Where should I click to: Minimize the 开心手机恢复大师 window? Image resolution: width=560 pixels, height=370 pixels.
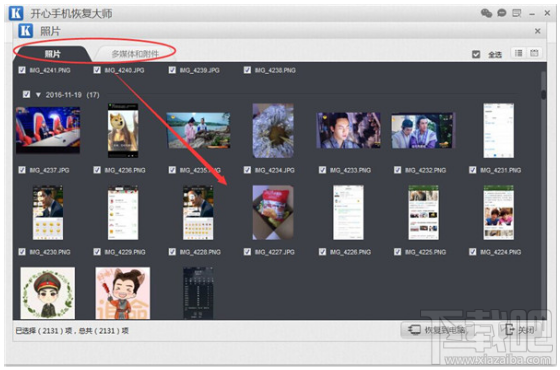(532, 14)
